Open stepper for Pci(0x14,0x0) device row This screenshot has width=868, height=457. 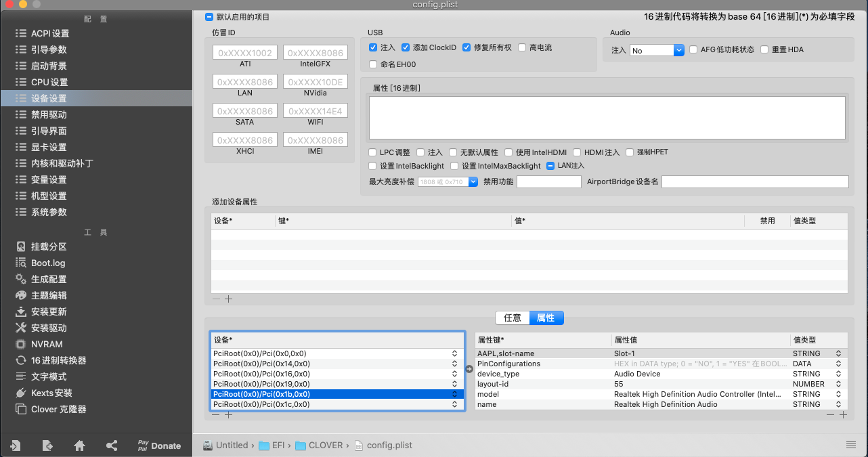pos(454,364)
